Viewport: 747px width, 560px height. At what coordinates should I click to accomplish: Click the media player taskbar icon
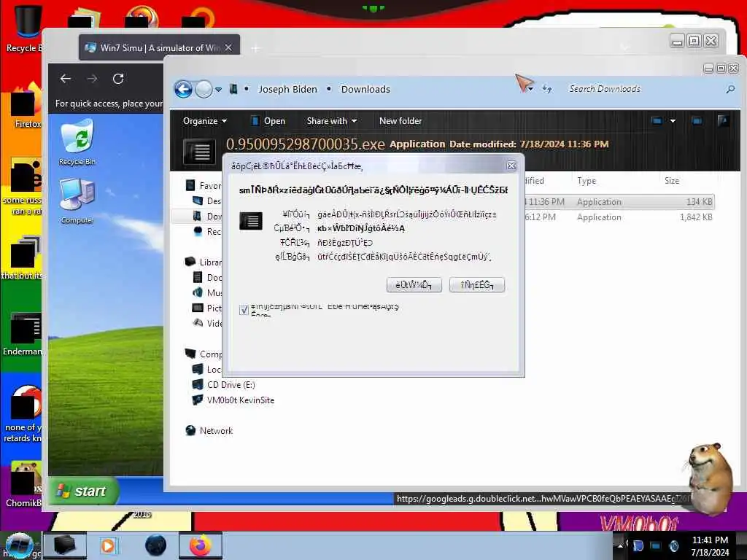(x=109, y=545)
